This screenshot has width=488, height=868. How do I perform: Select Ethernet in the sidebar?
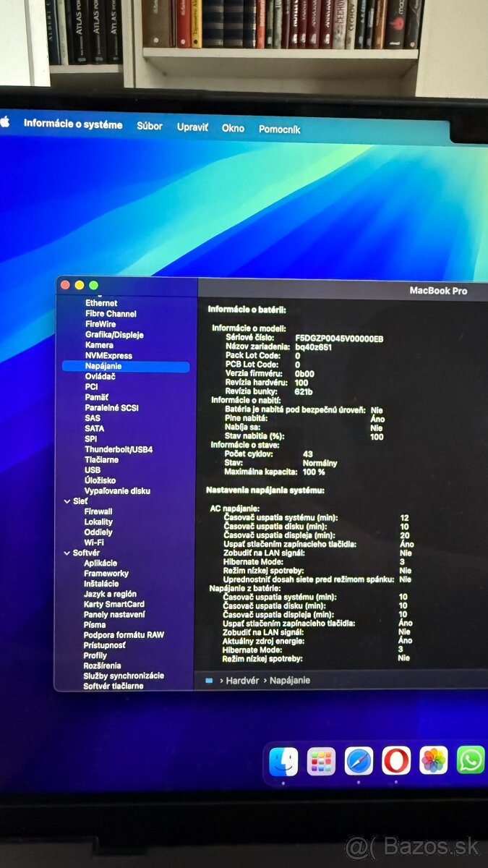101,303
